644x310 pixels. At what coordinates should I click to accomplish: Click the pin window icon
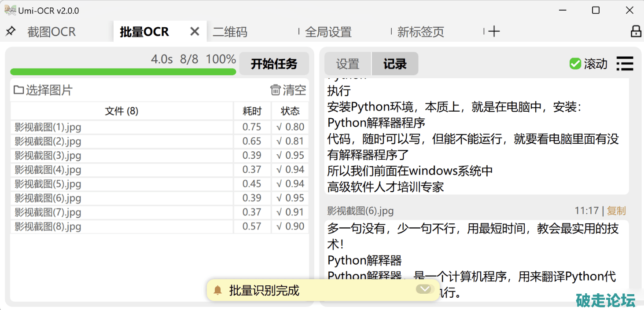11,31
